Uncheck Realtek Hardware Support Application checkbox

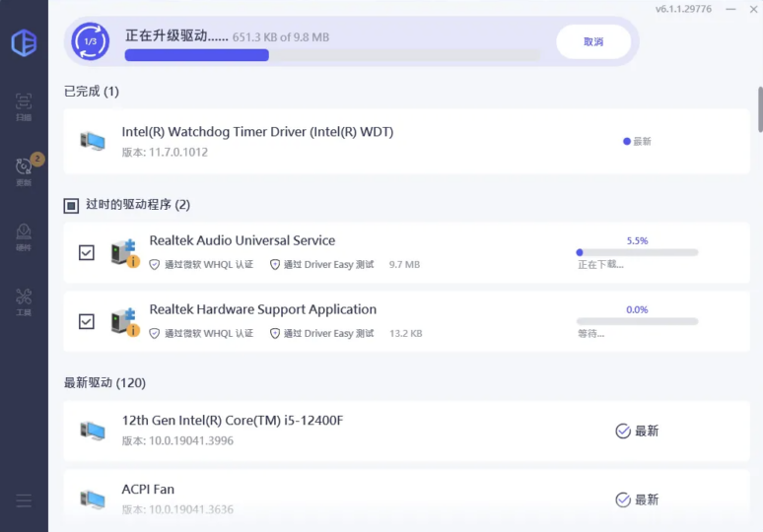coord(87,321)
